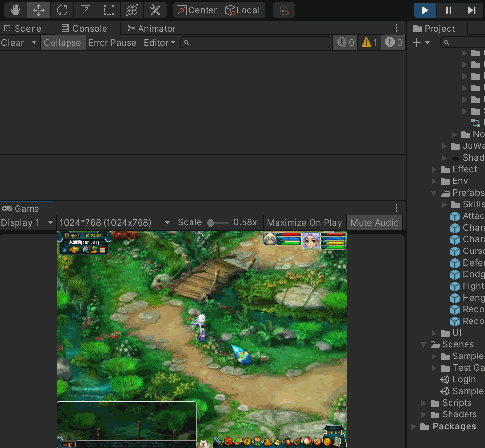Select the Scale tool

(86, 10)
